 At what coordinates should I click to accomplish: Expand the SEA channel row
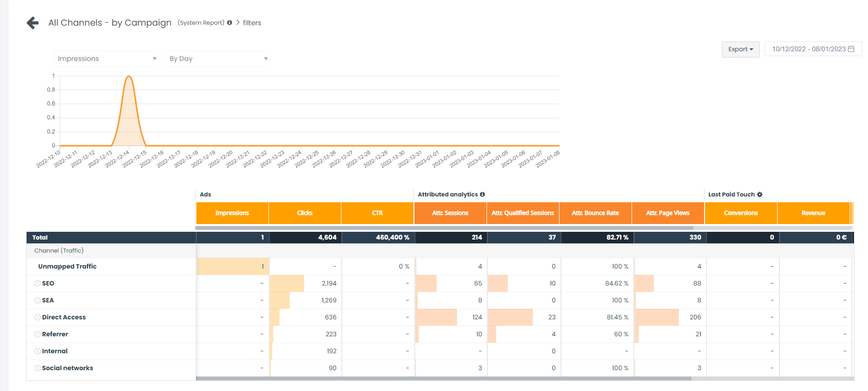[37, 301]
